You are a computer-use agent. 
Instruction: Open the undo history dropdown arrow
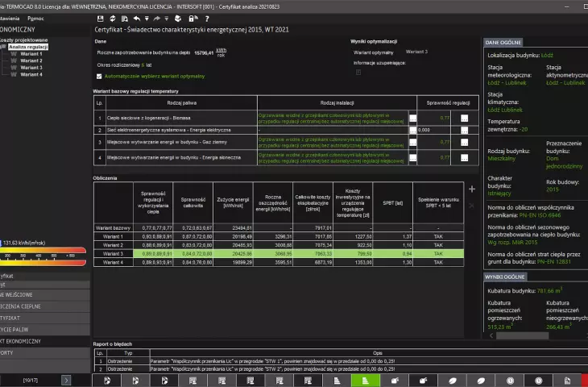147,19
